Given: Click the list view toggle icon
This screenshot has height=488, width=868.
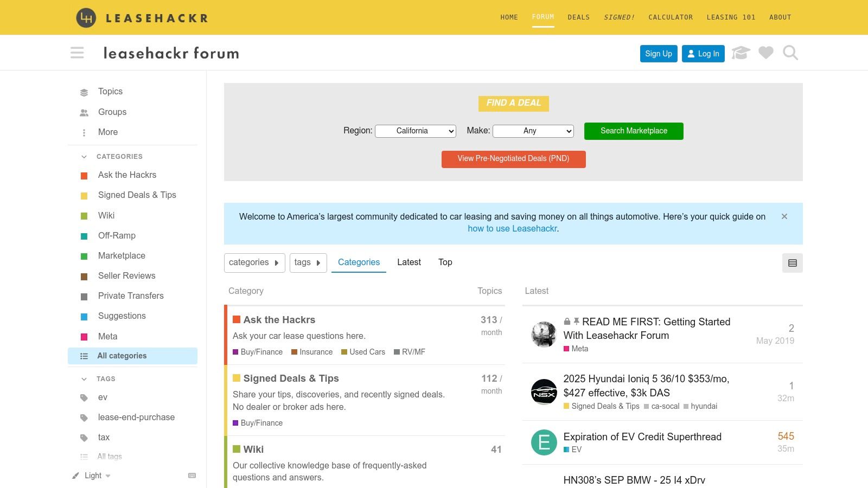Looking at the screenshot, I should pos(793,263).
